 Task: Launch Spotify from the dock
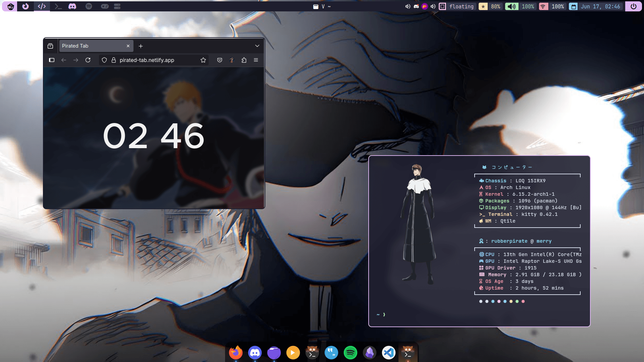(351, 353)
